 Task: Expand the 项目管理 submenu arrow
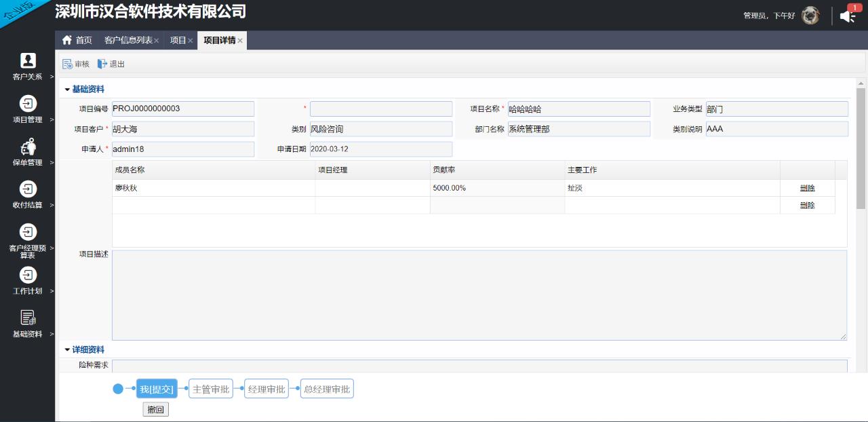(52, 119)
